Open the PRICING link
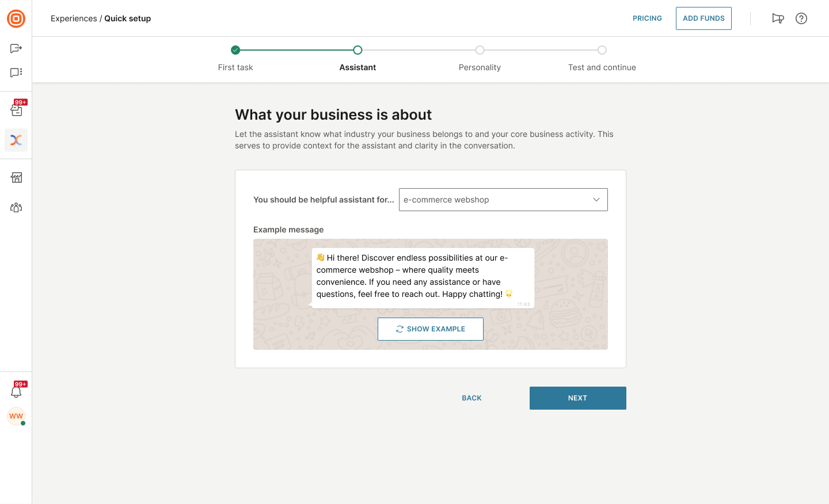This screenshot has height=504, width=829. 647,18
